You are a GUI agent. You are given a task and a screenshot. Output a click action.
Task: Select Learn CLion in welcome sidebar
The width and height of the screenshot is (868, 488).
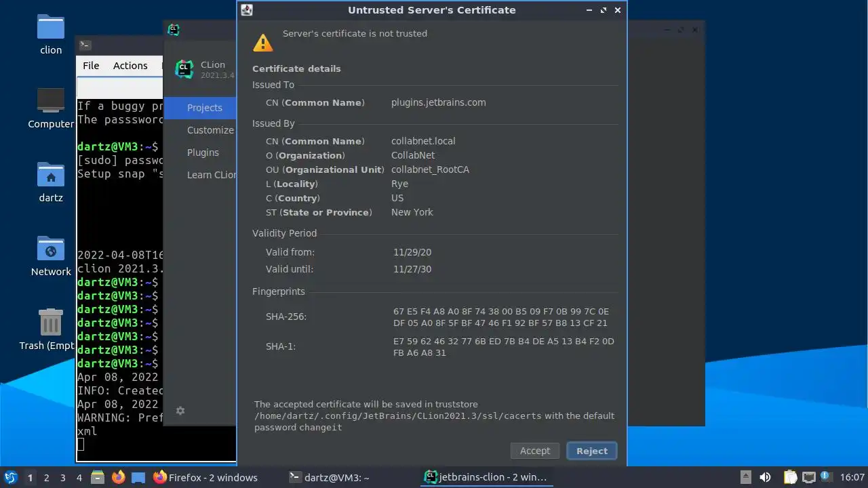point(200,175)
